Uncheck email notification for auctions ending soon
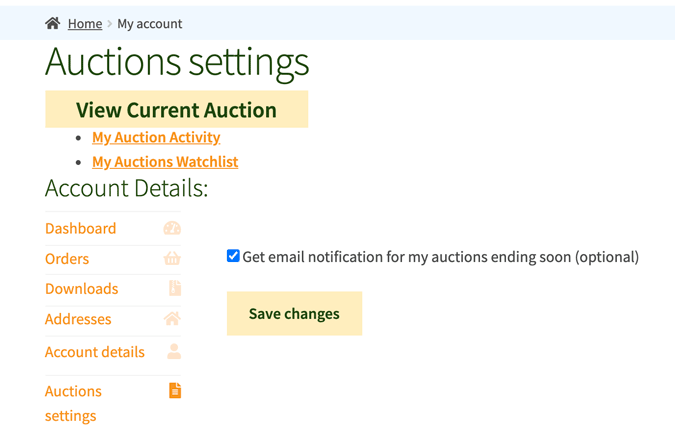The image size is (675, 427). pyautogui.click(x=233, y=256)
